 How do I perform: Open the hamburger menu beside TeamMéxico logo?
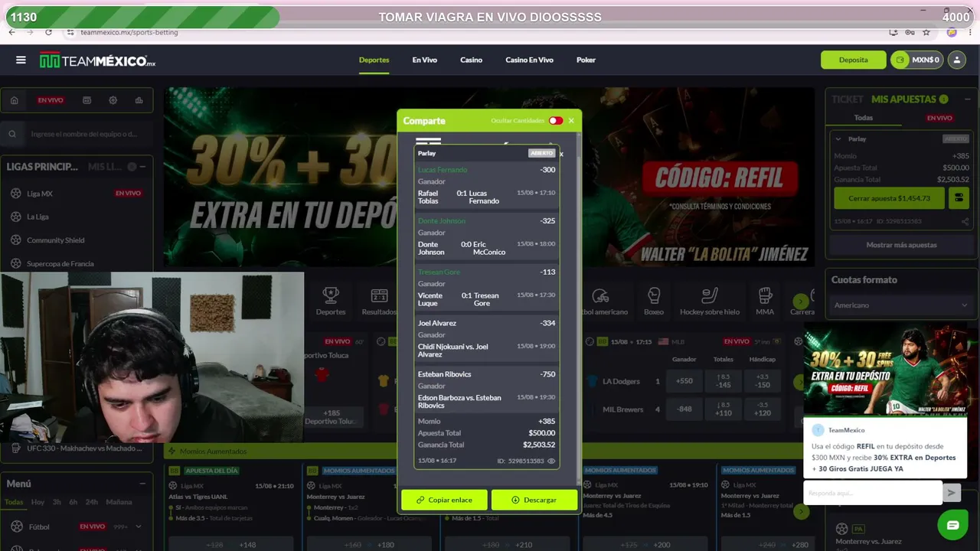click(x=21, y=60)
